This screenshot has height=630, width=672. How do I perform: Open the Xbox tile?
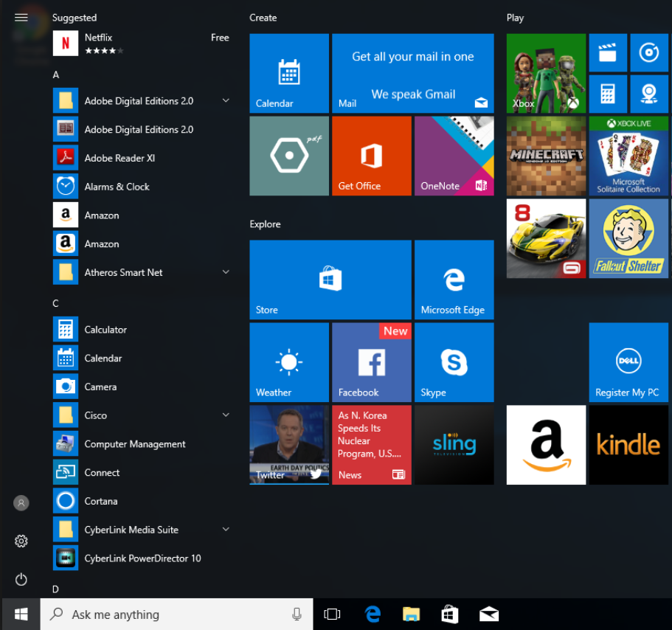pyautogui.click(x=545, y=73)
